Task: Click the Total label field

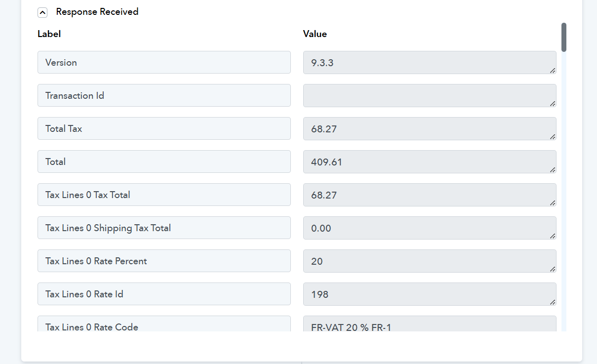Action: point(164,162)
